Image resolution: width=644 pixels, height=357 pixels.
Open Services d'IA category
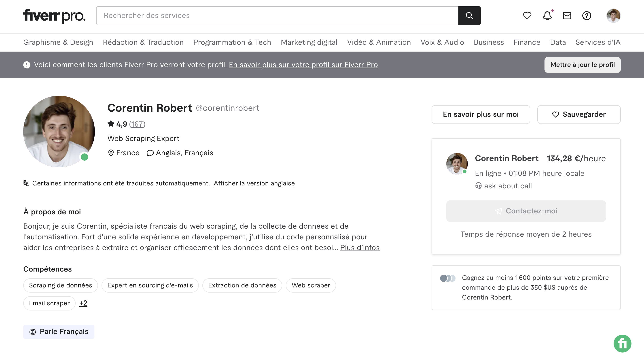click(598, 42)
